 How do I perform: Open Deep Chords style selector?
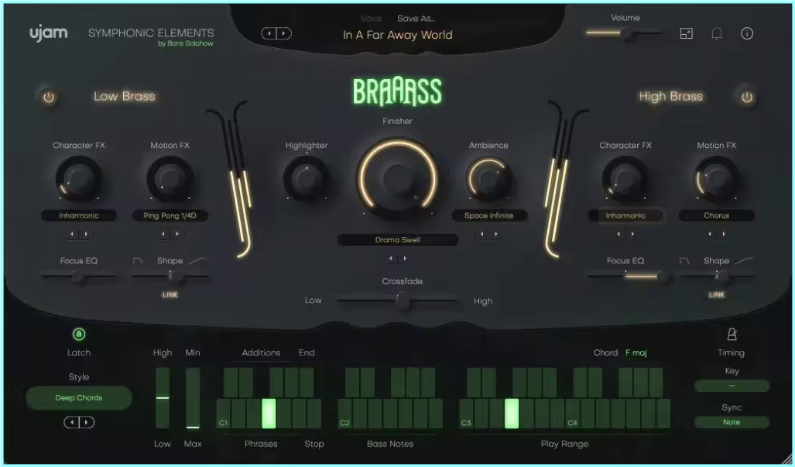coord(79,398)
